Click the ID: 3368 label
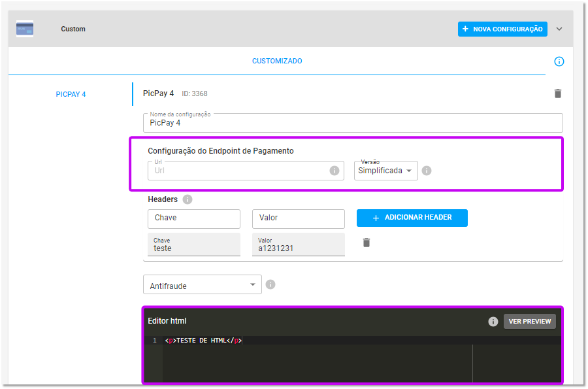The height and width of the screenshot is (389, 588). pos(194,93)
